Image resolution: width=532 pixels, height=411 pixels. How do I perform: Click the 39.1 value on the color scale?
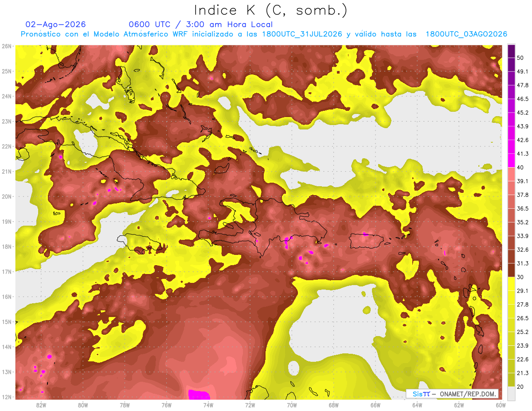tap(522, 181)
